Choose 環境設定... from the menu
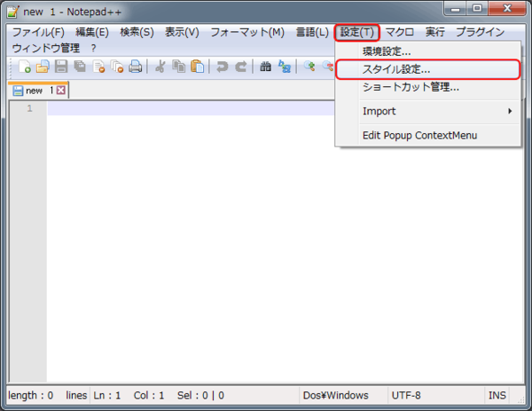532x411 pixels. click(x=428, y=51)
